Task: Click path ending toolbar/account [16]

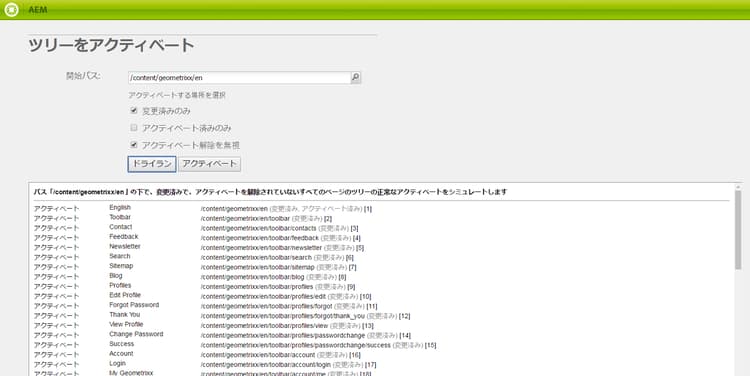Action: [281, 355]
